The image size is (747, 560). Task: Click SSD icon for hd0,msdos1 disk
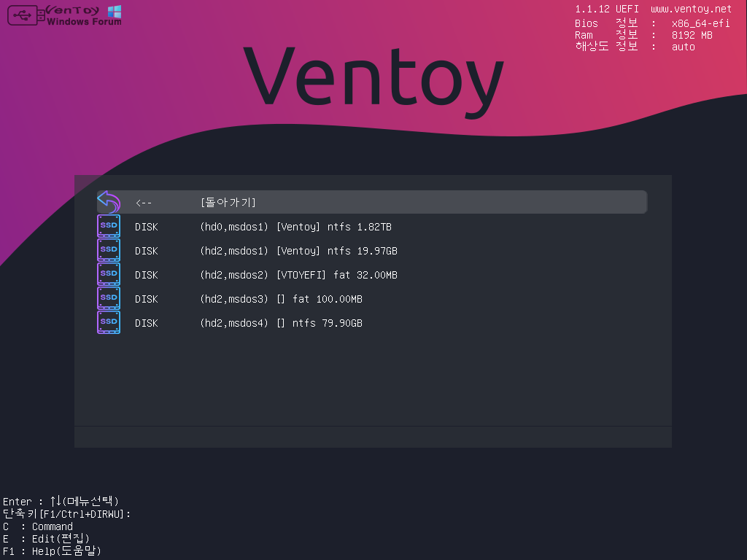(x=109, y=226)
